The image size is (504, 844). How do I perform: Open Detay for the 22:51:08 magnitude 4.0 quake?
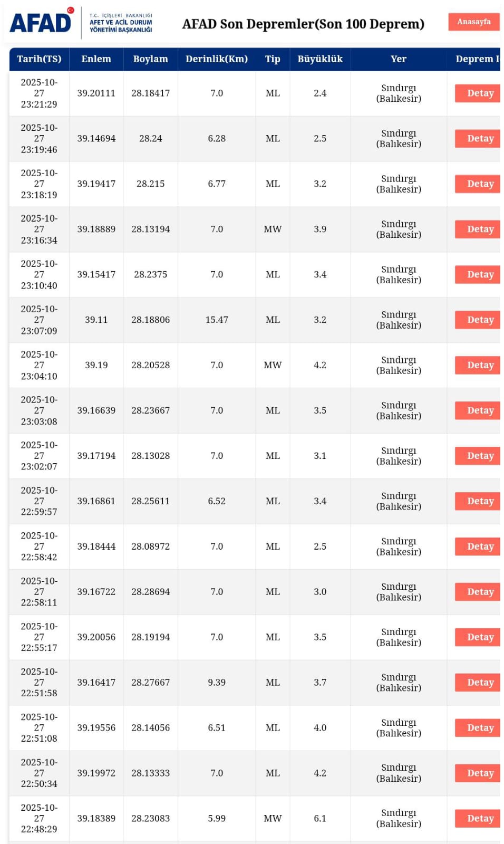coord(480,728)
